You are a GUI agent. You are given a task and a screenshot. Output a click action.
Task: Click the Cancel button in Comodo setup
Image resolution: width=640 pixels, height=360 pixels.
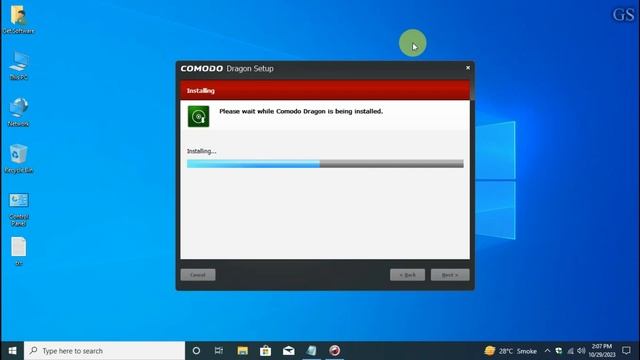tap(198, 275)
